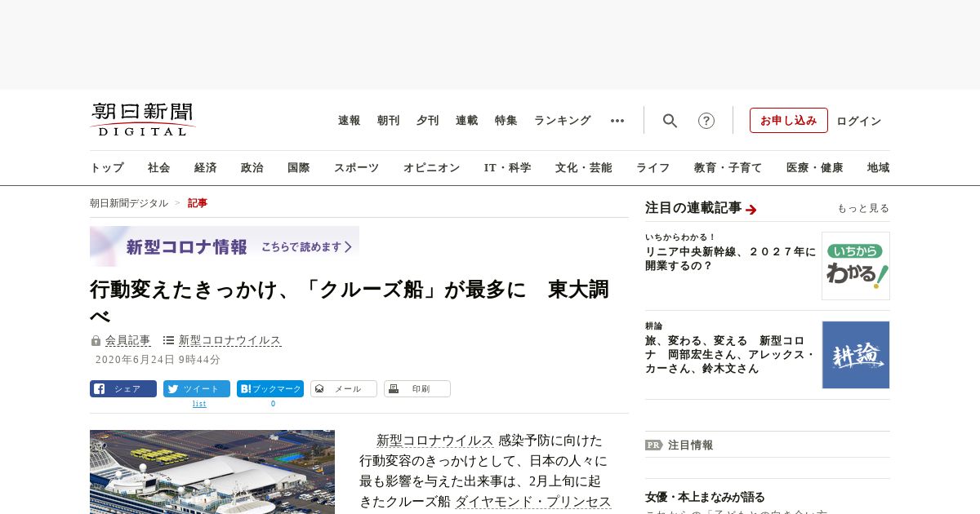Click the 耕論 thumbnail image
980x514 pixels.
[x=856, y=355]
